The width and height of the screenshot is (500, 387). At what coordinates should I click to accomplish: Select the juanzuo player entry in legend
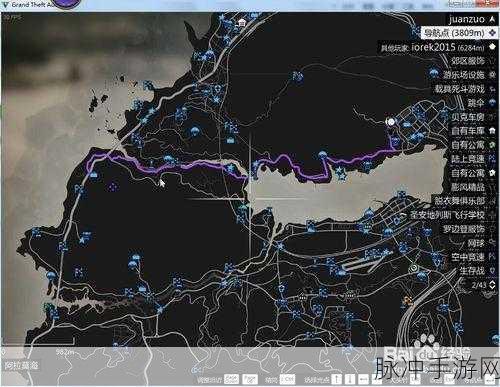pos(472,19)
